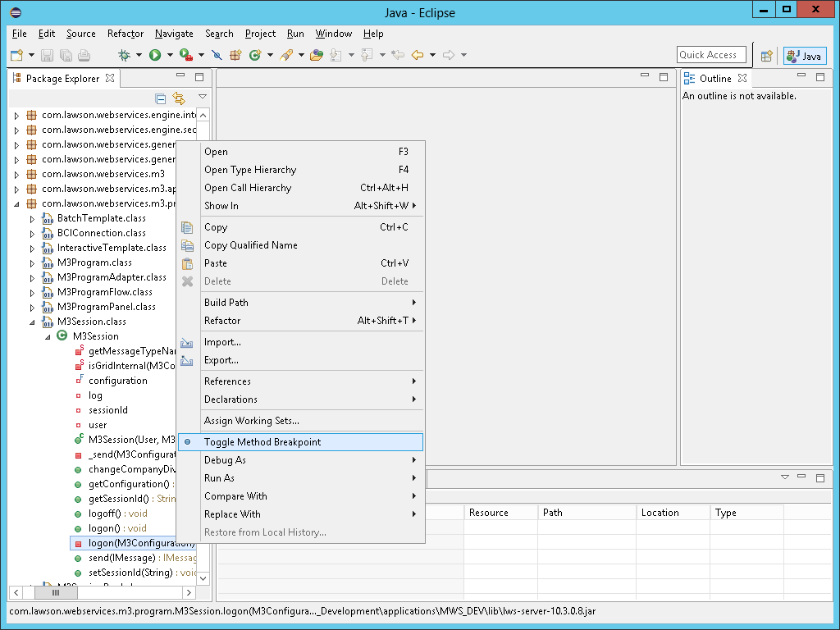Click the New Java Package toolbar icon
840x630 pixels.
click(x=235, y=55)
